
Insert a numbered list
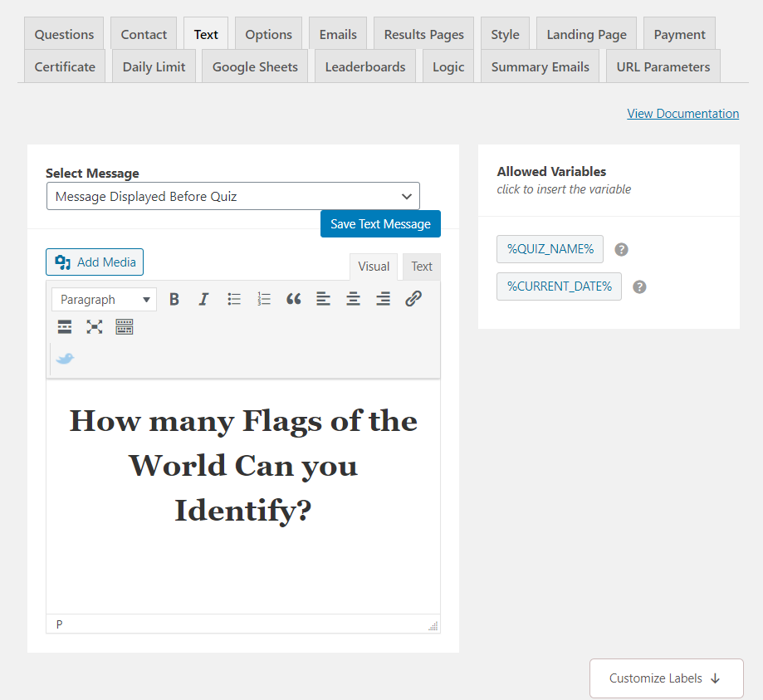pyautogui.click(x=263, y=299)
